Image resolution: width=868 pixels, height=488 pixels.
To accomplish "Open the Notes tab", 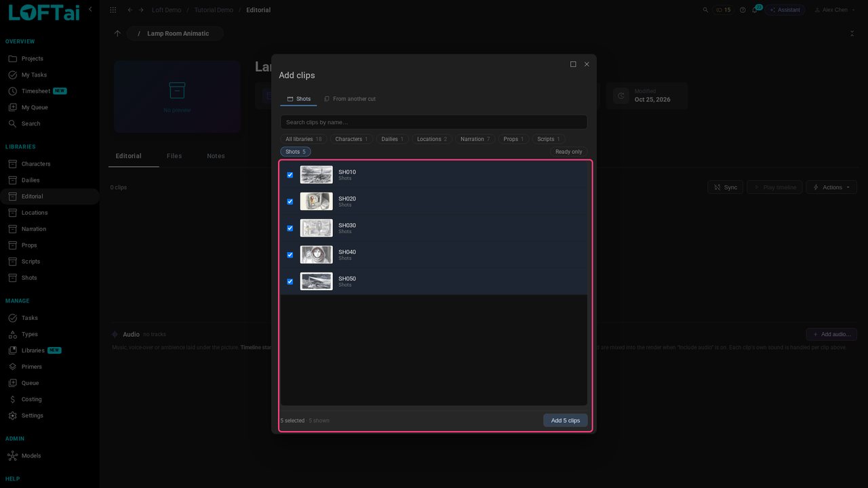I will [216, 156].
